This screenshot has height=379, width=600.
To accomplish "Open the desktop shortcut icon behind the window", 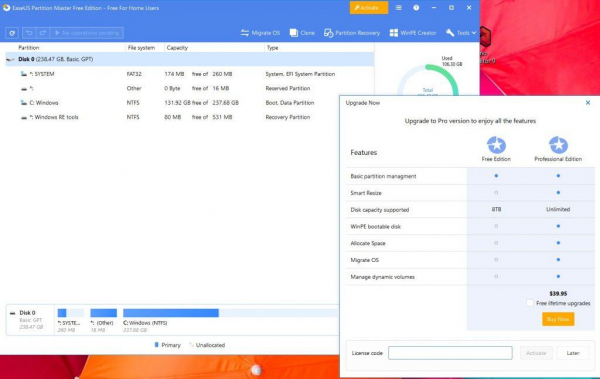I will (x=485, y=36).
